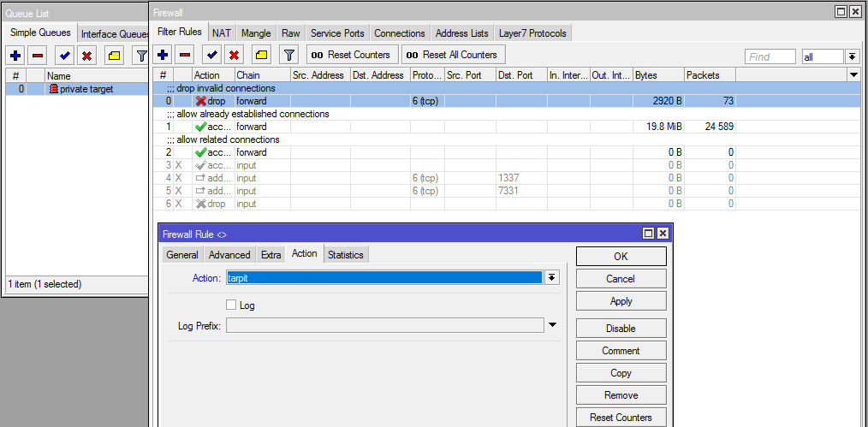868x427 pixels.
Task: Click the Copy button in rule dialog
Action: (x=621, y=373)
